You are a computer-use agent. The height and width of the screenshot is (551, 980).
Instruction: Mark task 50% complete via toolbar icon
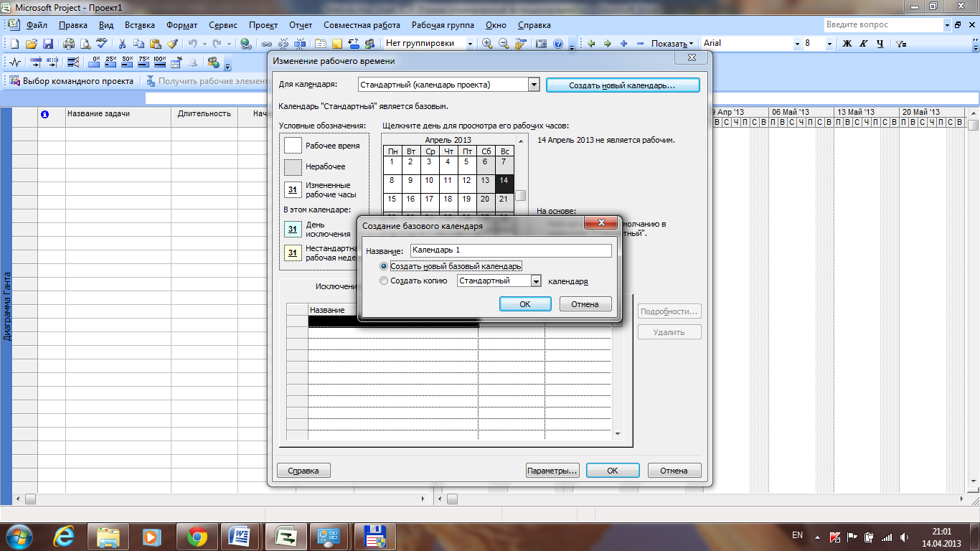tap(127, 62)
